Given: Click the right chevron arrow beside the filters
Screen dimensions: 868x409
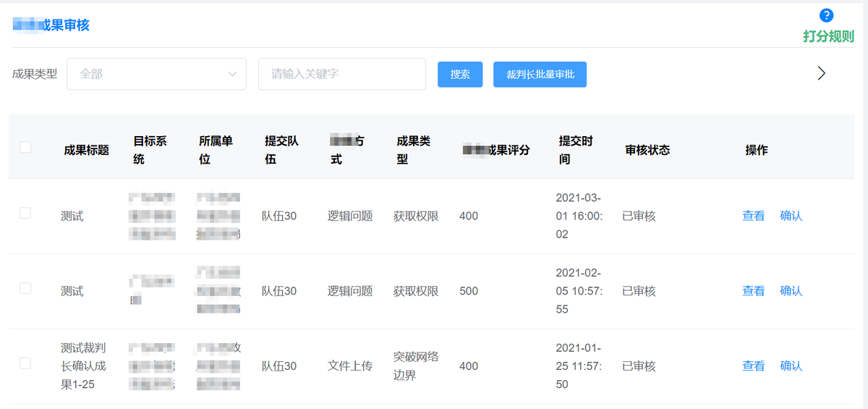Looking at the screenshot, I should pyautogui.click(x=821, y=73).
